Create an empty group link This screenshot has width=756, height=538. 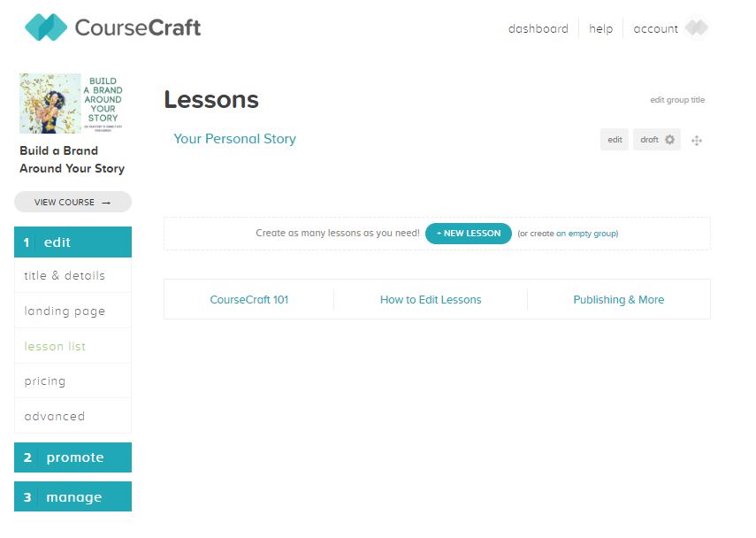click(x=587, y=234)
